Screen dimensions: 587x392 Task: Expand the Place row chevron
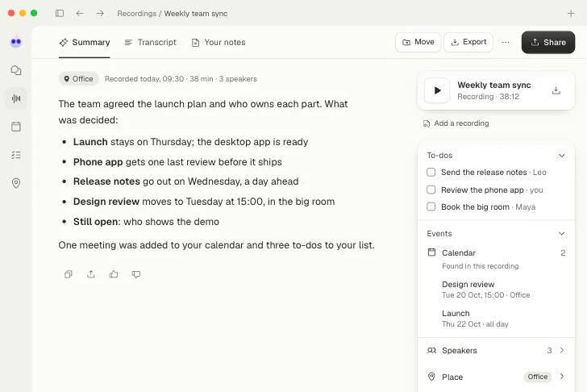tap(562, 377)
